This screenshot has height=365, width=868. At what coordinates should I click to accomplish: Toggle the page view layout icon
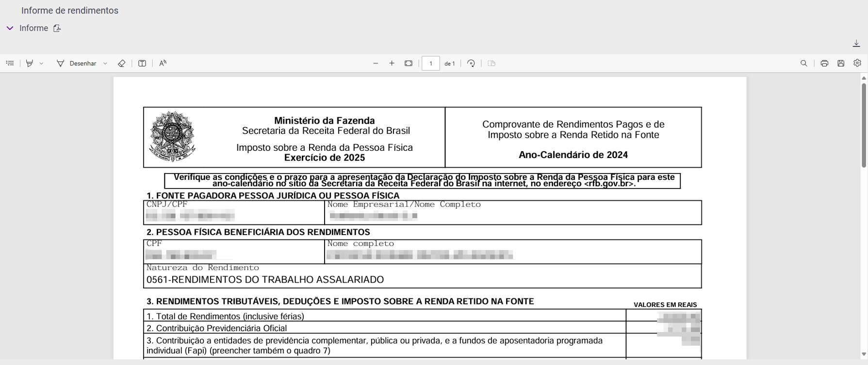491,63
